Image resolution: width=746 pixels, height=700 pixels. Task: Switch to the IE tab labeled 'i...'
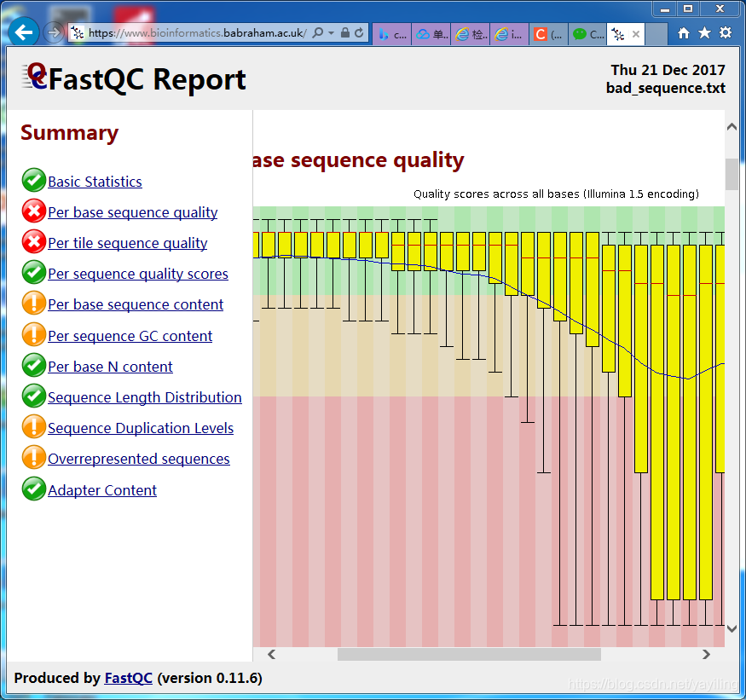click(x=509, y=34)
